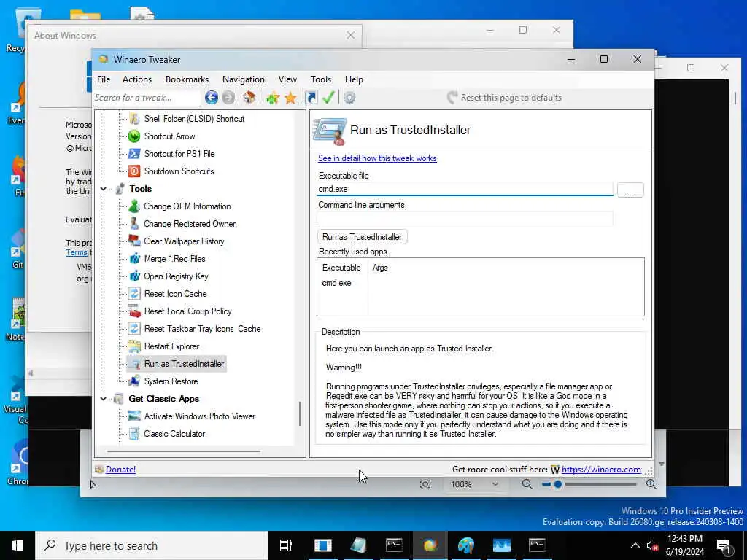Image resolution: width=747 pixels, height=560 pixels.
Task: Click the Terms link in About Windows
Action: coord(77,252)
